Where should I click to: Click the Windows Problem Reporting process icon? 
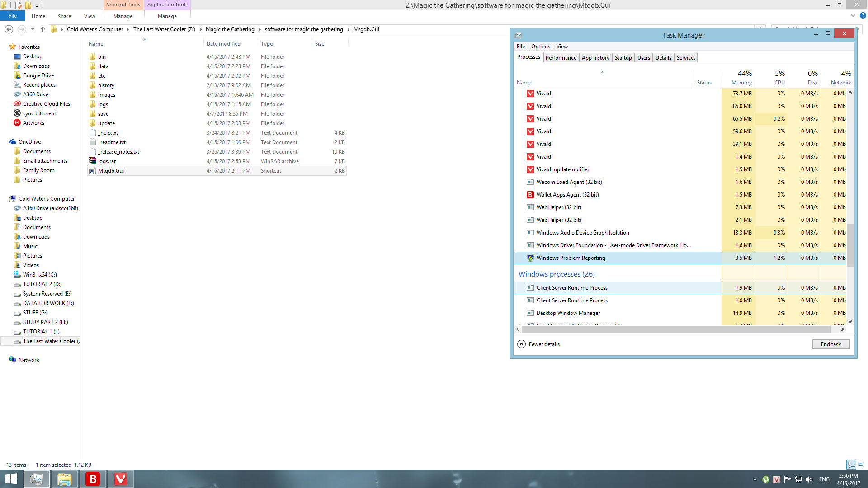pyautogui.click(x=530, y=258)
